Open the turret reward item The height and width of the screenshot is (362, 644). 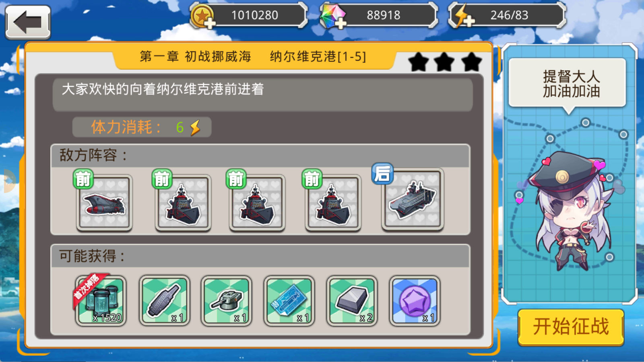(x=226, y=300)
